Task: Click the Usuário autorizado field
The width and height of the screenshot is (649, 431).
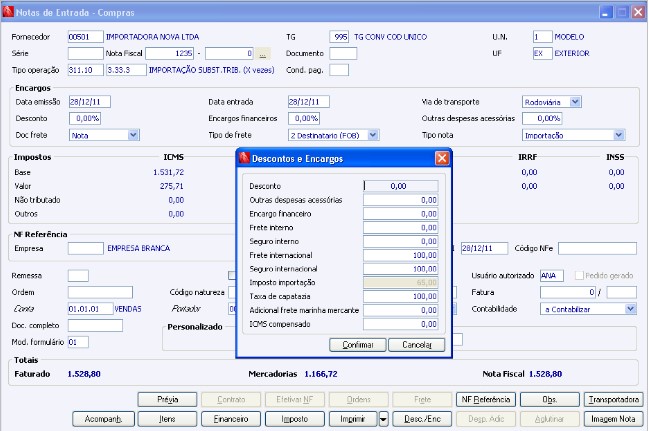Action: pos(551,276)
